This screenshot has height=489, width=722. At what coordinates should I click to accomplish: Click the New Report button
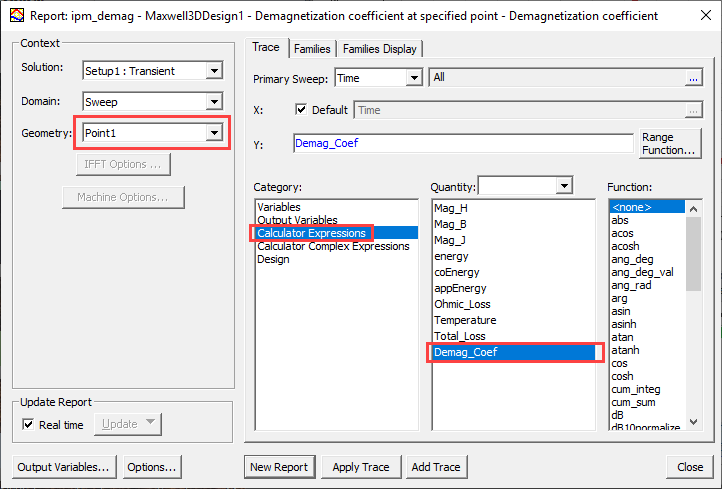tap(279, 467)
